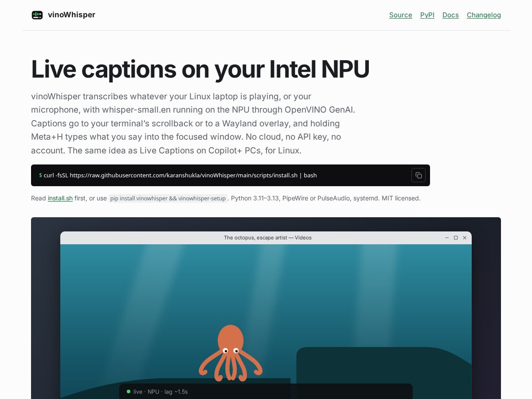Click the live NPU lag status text

160,392
